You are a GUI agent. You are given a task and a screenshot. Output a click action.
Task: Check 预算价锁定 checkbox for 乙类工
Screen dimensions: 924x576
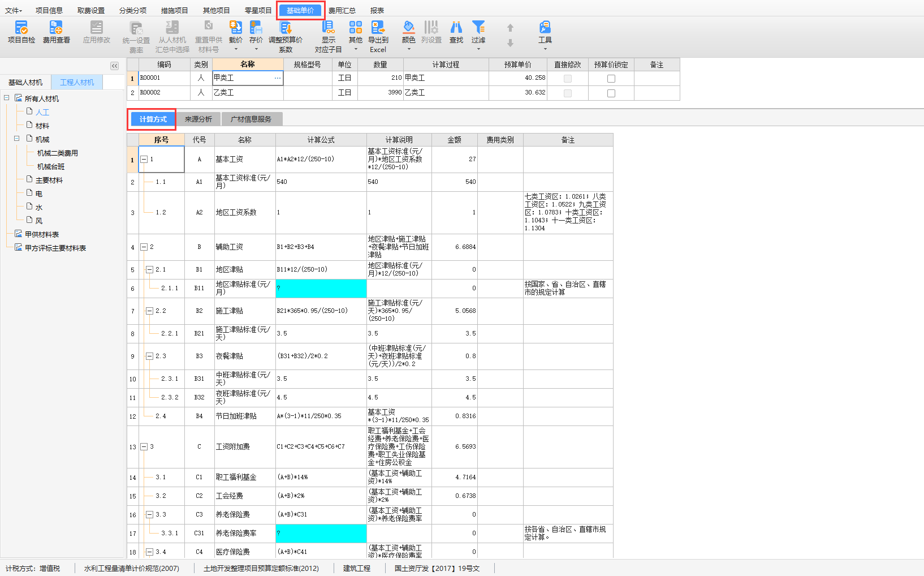(x=611, y=93)
